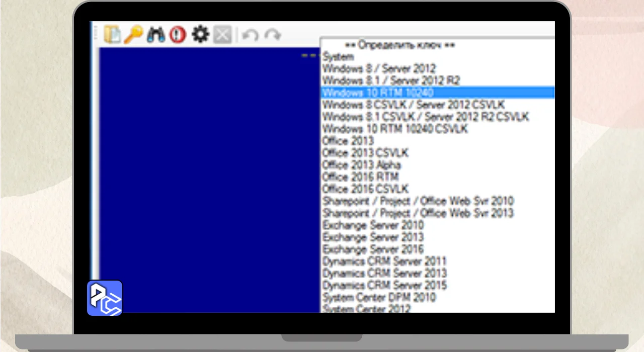
Task: Click the redo arrow icon
Action: point(273,35)
